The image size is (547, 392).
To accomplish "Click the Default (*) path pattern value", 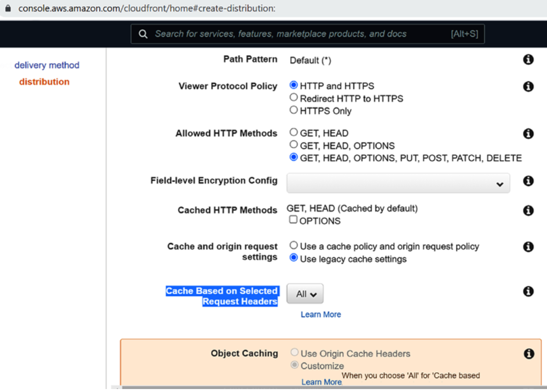I will pos(310,61).
